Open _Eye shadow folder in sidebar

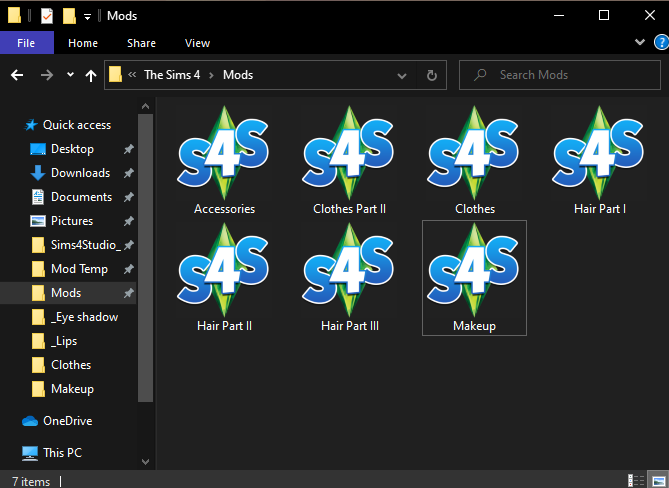tap(75, 317)
